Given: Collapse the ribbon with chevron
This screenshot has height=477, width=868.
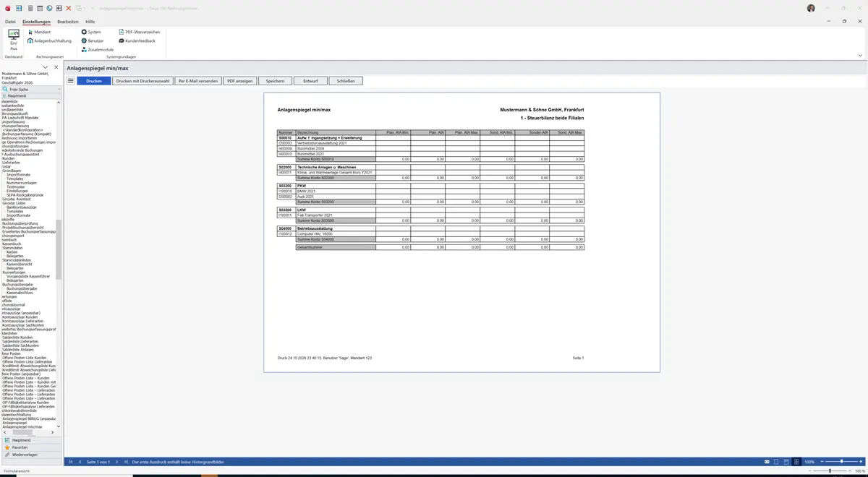Looking at the screenshot, I should 860,56.
